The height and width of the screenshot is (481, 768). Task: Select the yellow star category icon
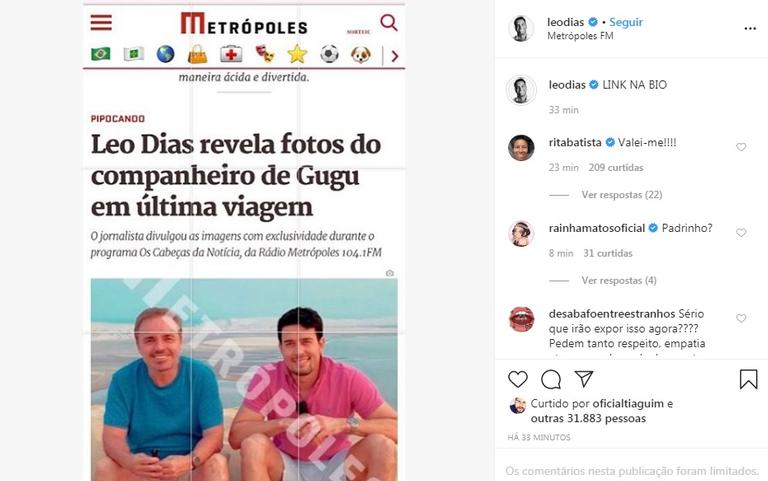(x=297, y=54)
